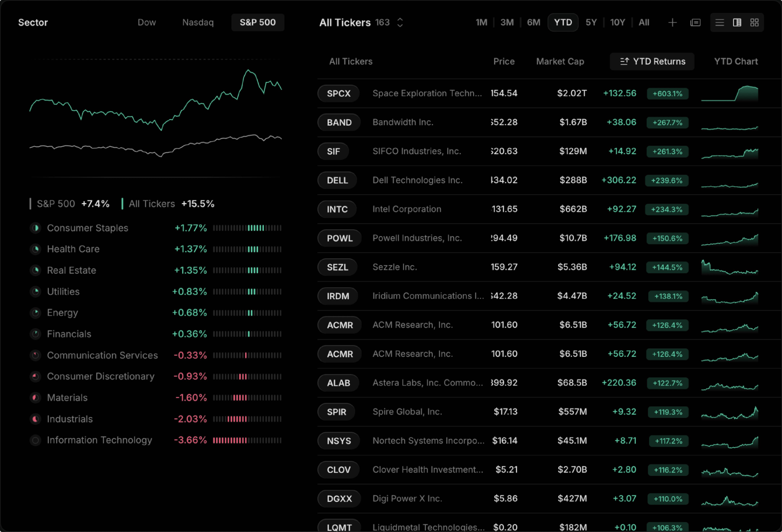The height and width of the screenshot is (532, 782).
Task: Click the Industrials performance bar
Action: [247, 419]
